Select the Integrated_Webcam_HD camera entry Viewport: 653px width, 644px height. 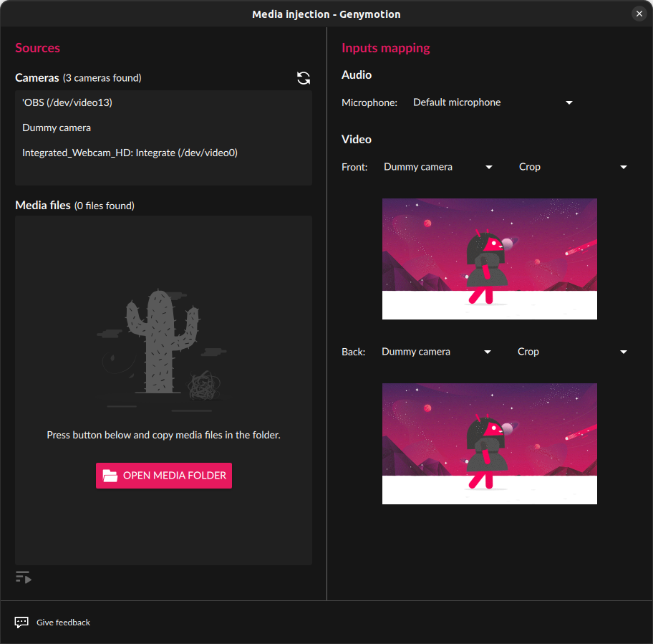[130, 153]
